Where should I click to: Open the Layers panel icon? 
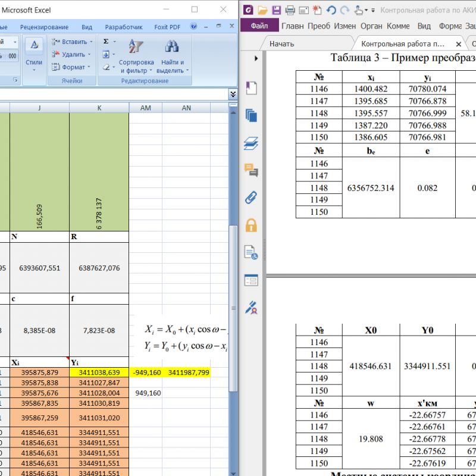251,143
